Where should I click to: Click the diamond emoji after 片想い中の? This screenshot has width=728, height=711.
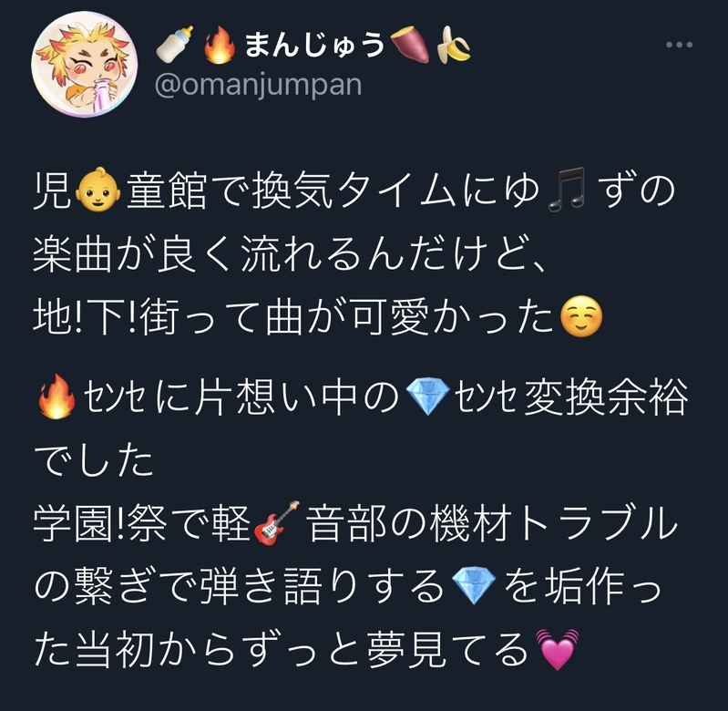tap(427, 397)
